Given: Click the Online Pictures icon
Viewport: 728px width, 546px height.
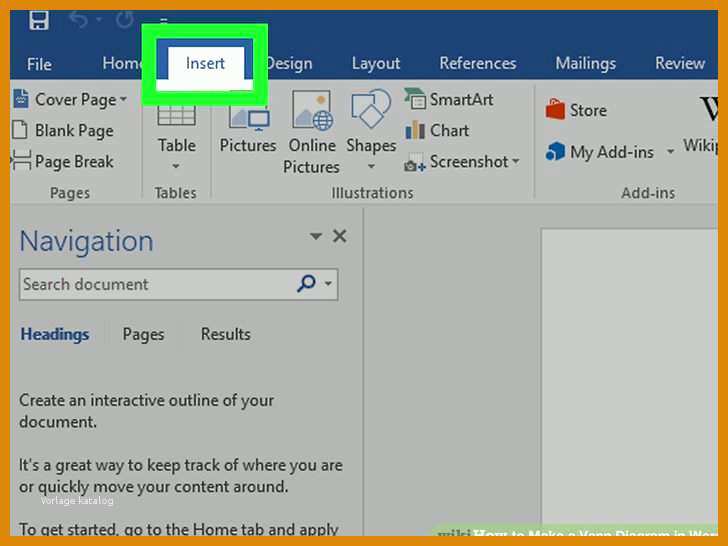Looking at the screenshot, I should (x=312, y=110).
